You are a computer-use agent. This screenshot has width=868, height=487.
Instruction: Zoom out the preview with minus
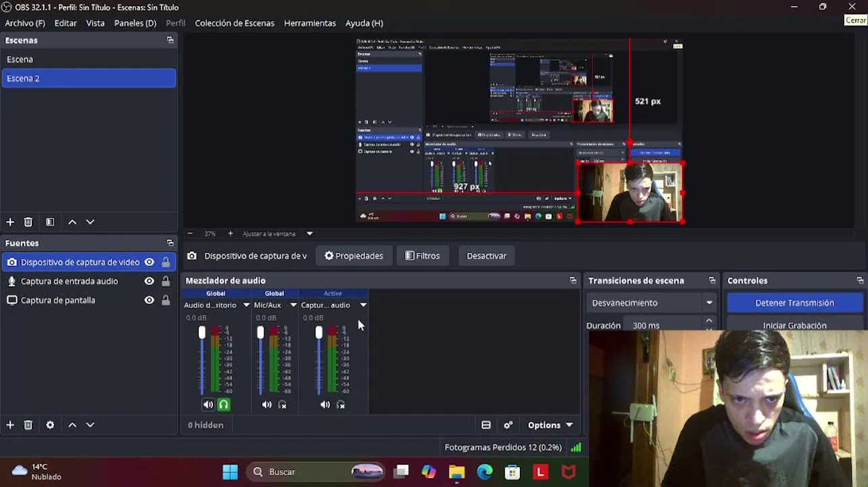190,233
